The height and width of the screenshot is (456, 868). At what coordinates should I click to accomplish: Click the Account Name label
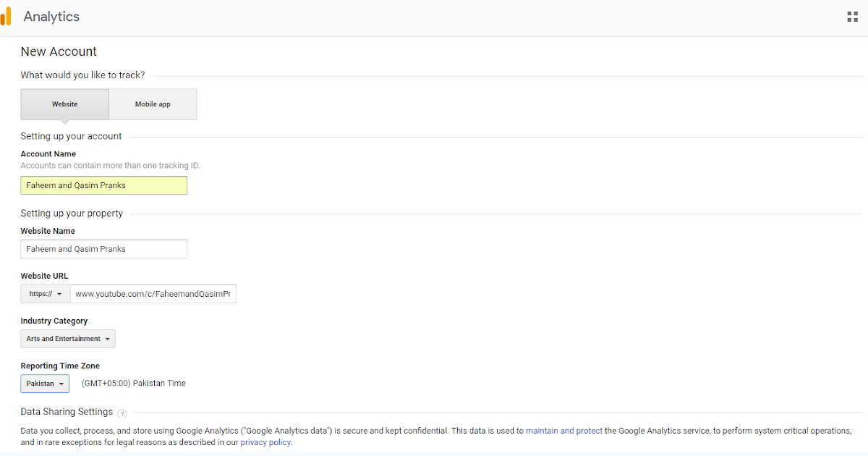pos(48,154)
